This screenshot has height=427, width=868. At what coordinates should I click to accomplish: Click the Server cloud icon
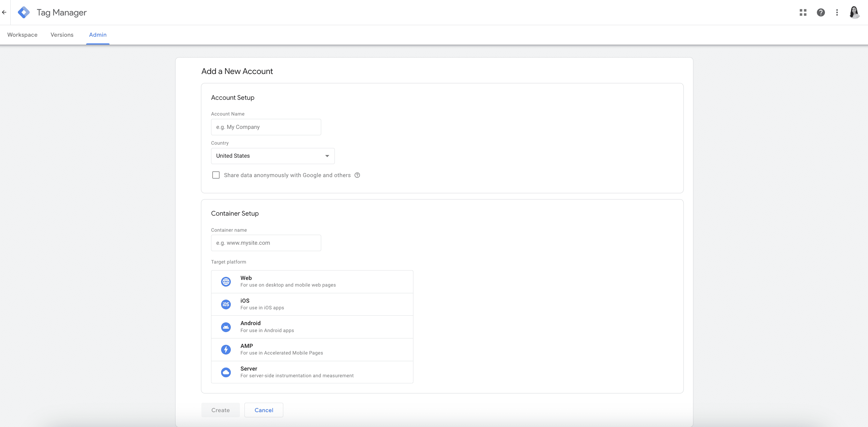pyautogui.click(x=226, y=372)
